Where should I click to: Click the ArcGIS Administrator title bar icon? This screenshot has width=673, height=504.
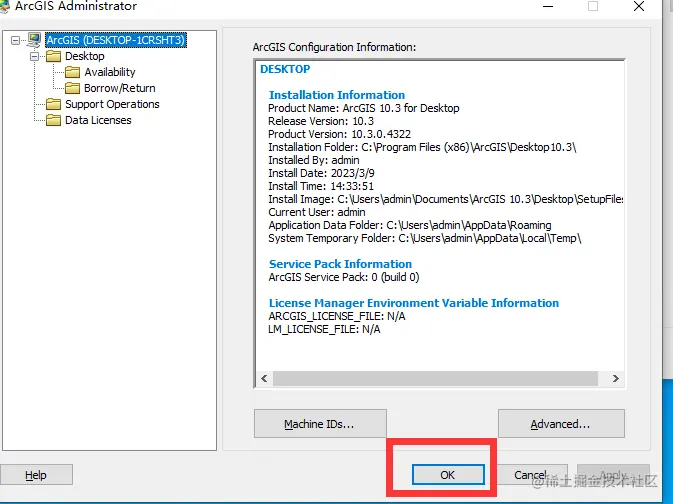[4, 6]
